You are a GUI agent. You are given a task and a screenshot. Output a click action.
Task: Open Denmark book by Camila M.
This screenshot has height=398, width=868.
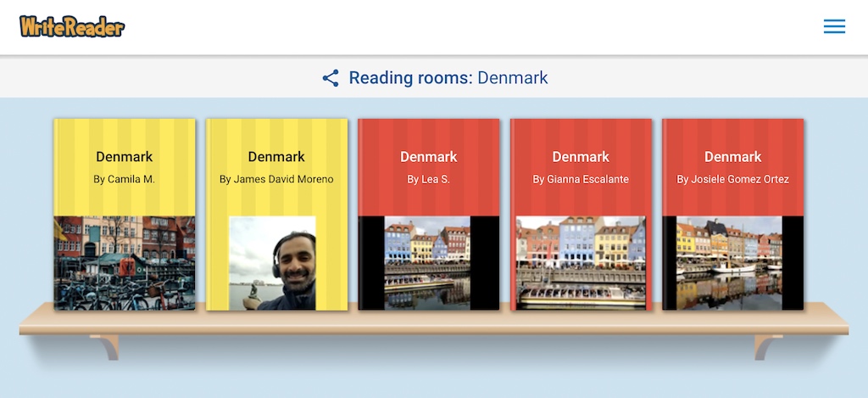[125, 215]
